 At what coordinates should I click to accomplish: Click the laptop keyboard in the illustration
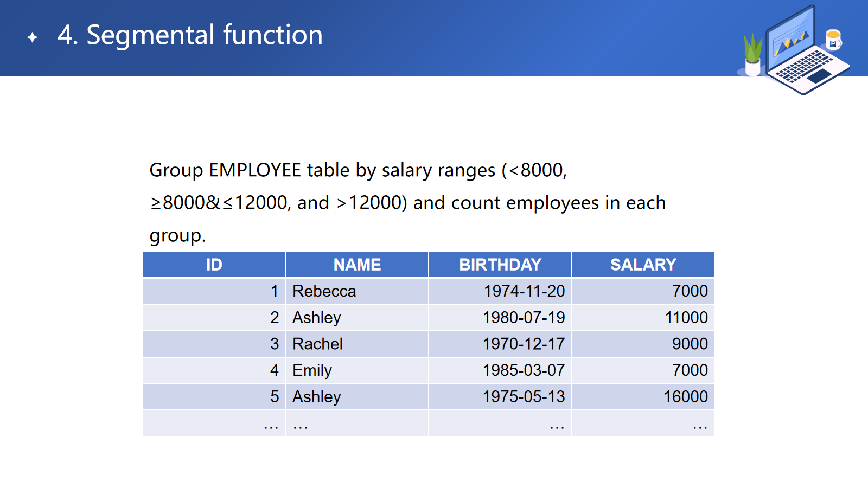[x=803, y=66]
